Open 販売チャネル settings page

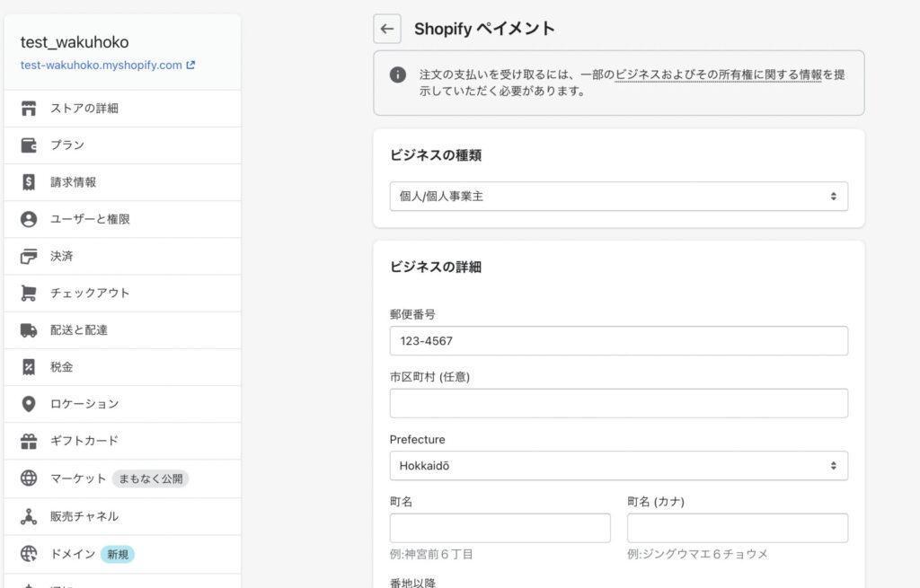[x=122, y=516]
